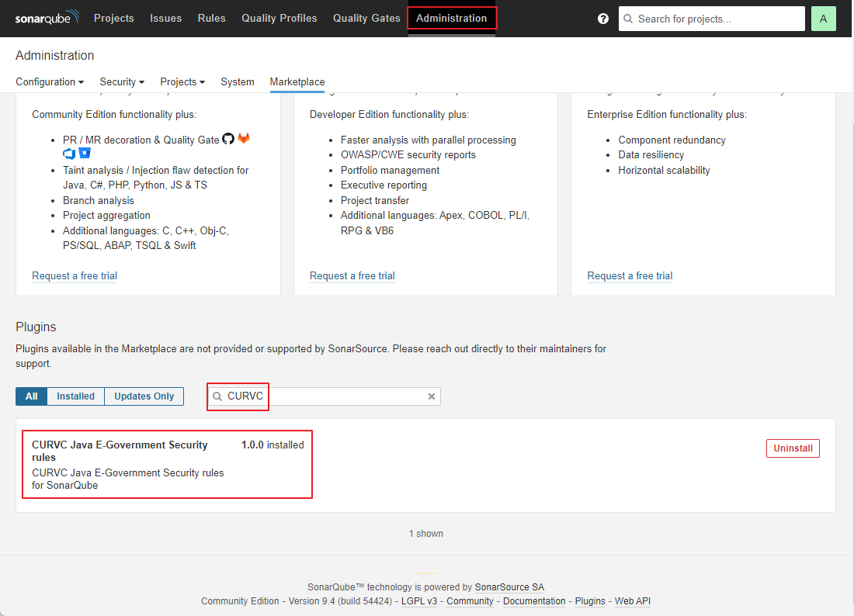Expand the Projects administration dropdown
854x616 pixels.
pos(182,81)
